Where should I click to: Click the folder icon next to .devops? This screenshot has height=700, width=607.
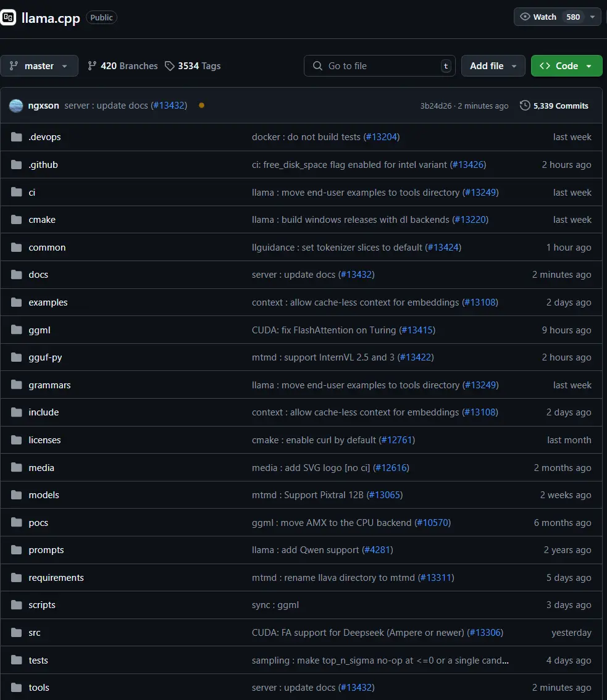pyautogui.click(x=17, y=137)
